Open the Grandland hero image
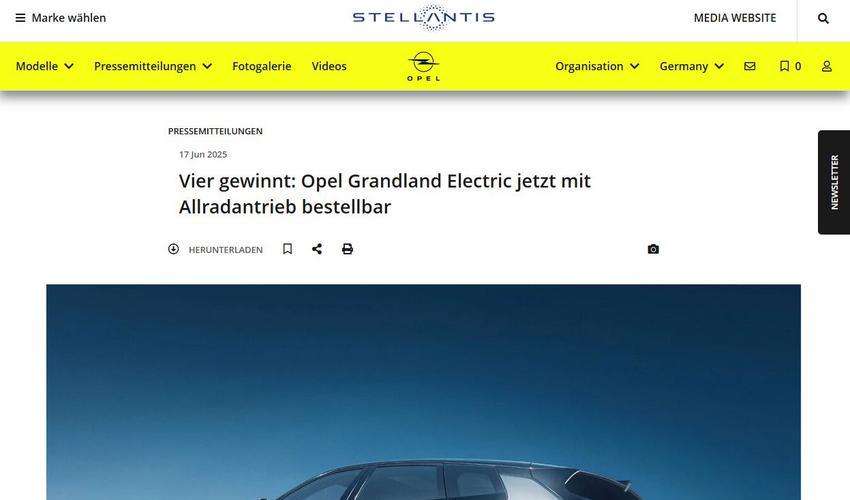Viewport: 850px width, 500px height. coord(423,392)
